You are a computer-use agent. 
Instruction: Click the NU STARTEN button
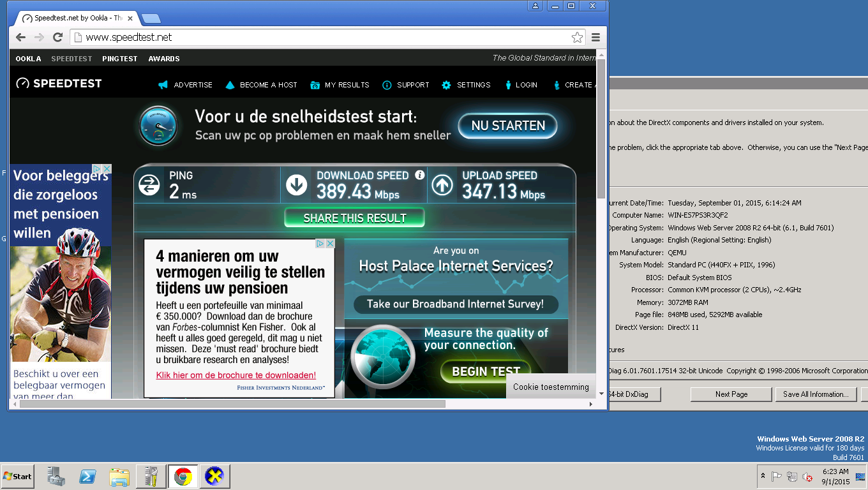508,126
